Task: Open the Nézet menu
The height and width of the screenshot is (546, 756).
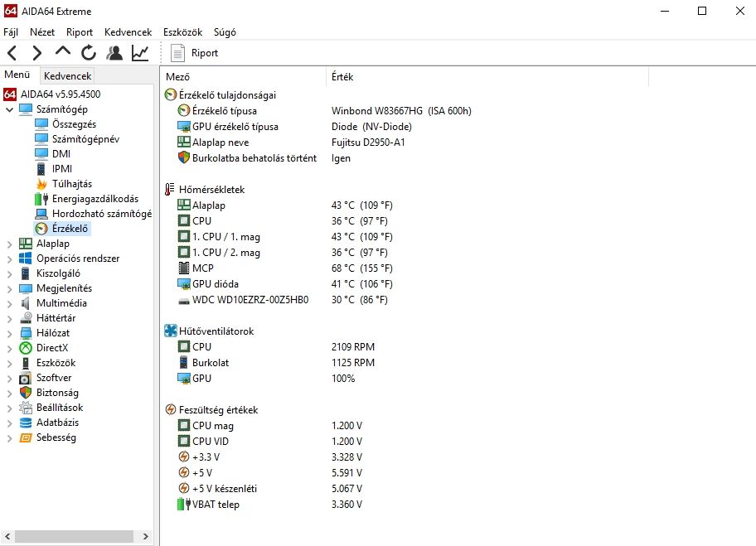Action: [x=42, y=32]
